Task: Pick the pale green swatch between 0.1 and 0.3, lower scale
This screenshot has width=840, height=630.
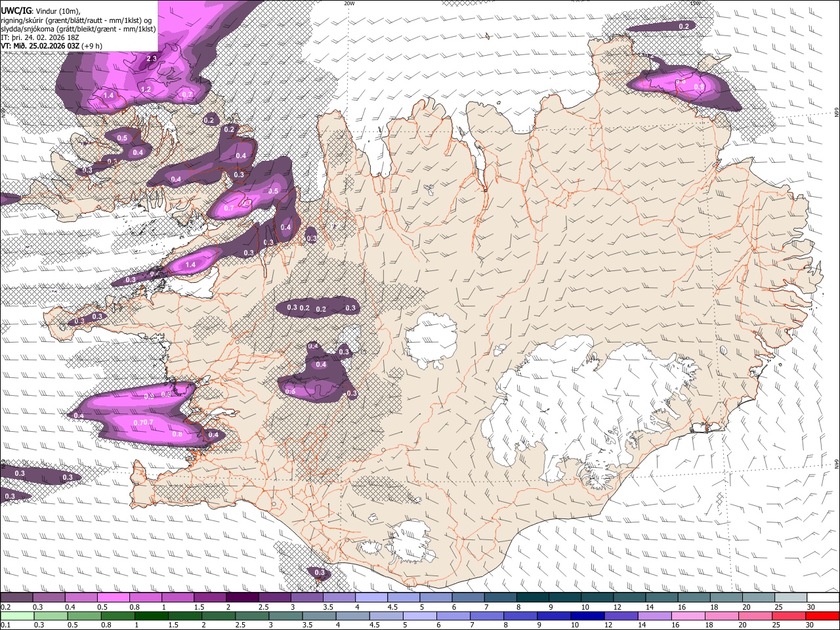Action: 17,616
